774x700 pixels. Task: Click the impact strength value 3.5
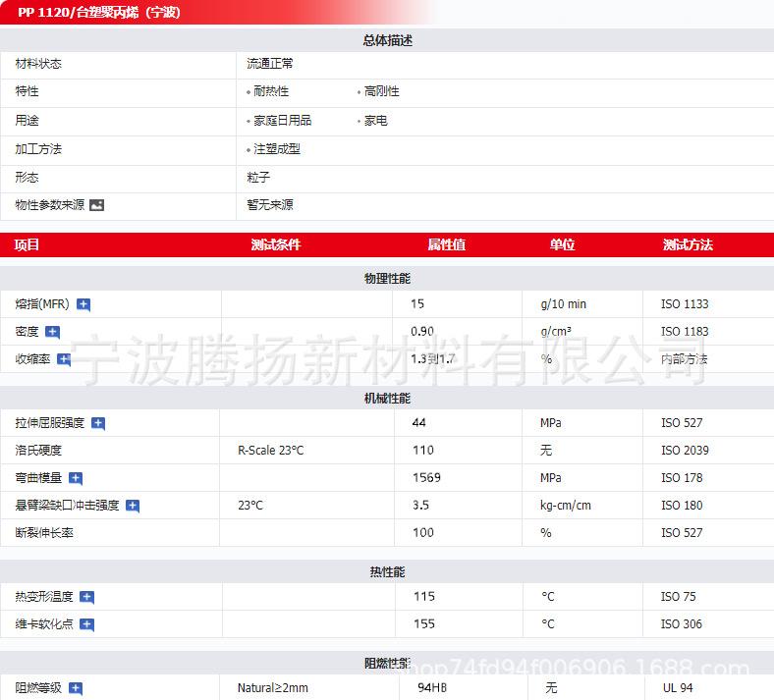tap(420, 506)
